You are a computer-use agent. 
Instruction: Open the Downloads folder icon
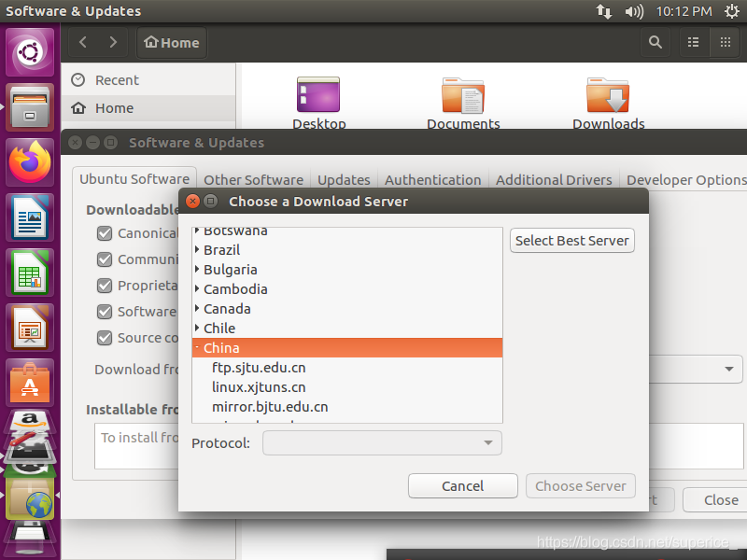click(608, 95)
